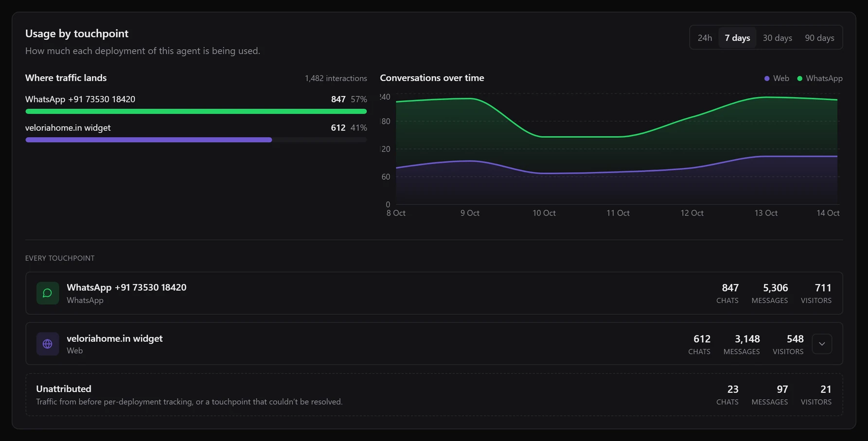Click the 23 chats value under Unattributed
The height and width of the screenshot is (441, 868).
(x=733, y=389)
